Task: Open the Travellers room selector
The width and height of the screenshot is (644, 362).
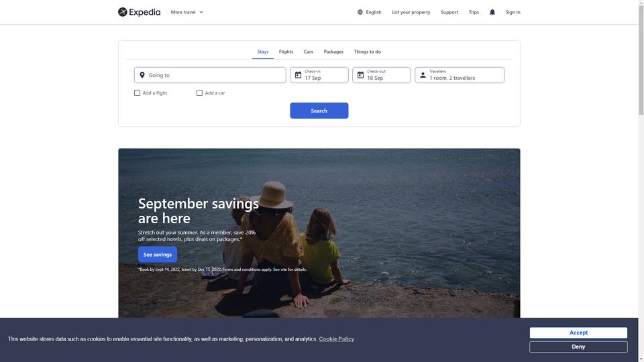Action: pos(459,75)
